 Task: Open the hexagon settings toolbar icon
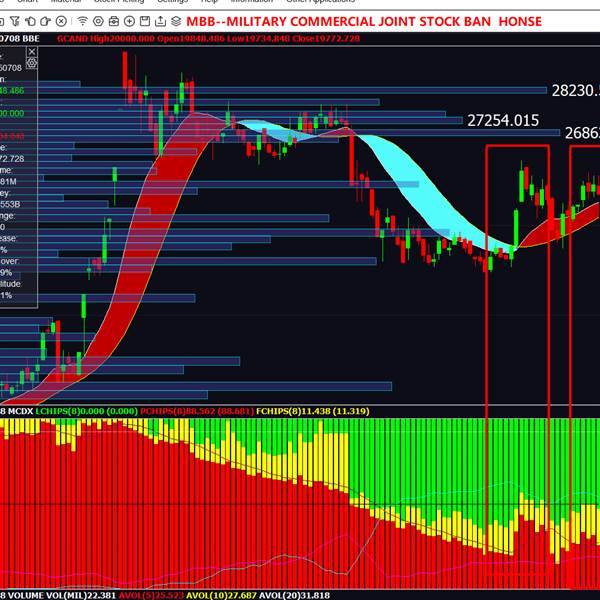coord(98,21)
